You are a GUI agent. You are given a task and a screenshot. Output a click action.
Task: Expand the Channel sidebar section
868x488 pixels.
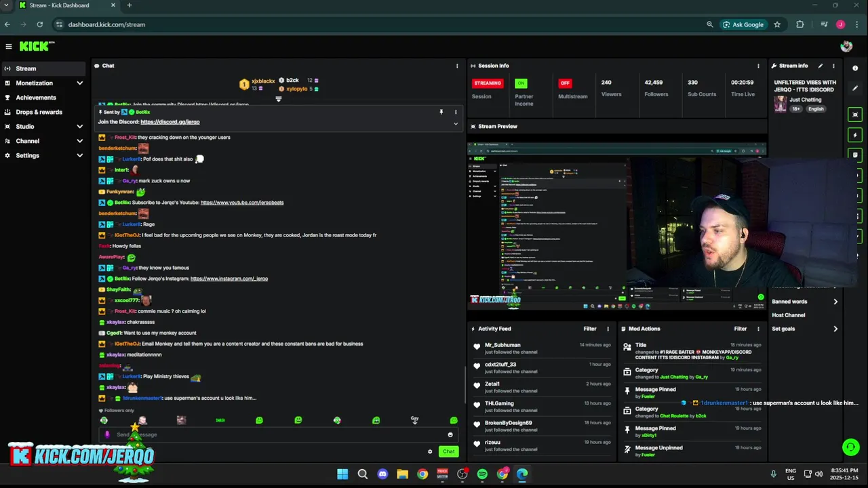coord(45,141)
